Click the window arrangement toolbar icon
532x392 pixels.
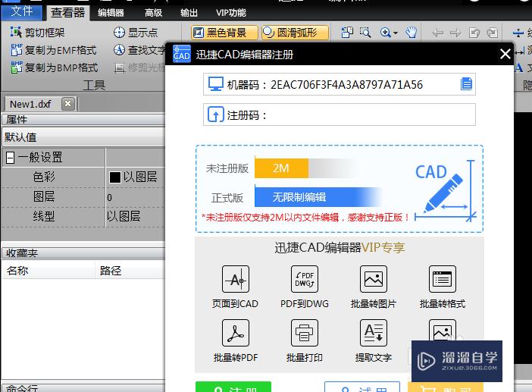click(x=347, y=33)
